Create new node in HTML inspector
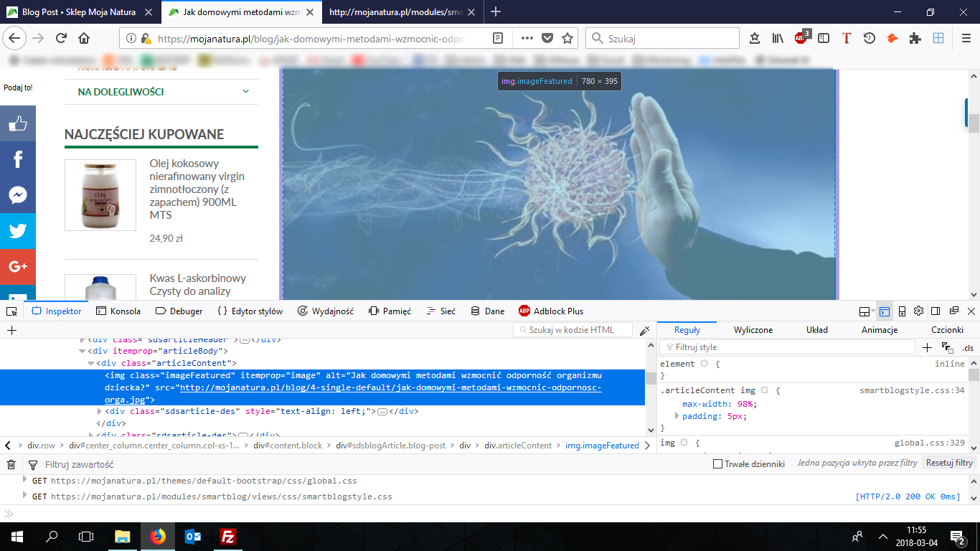The height and width of the screenshot is (551, 980). pyautogui.click(x=11, y=330)
